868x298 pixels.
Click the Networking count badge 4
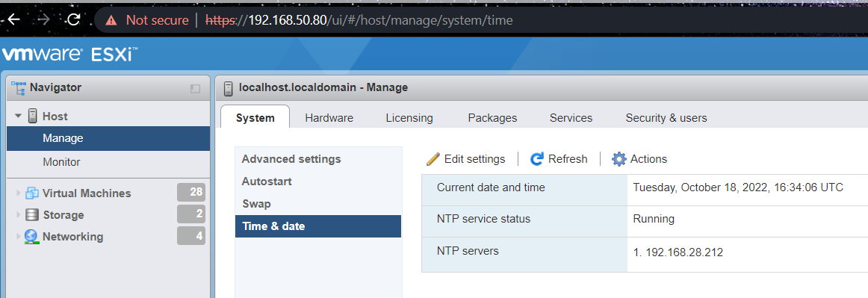[191, 235]
